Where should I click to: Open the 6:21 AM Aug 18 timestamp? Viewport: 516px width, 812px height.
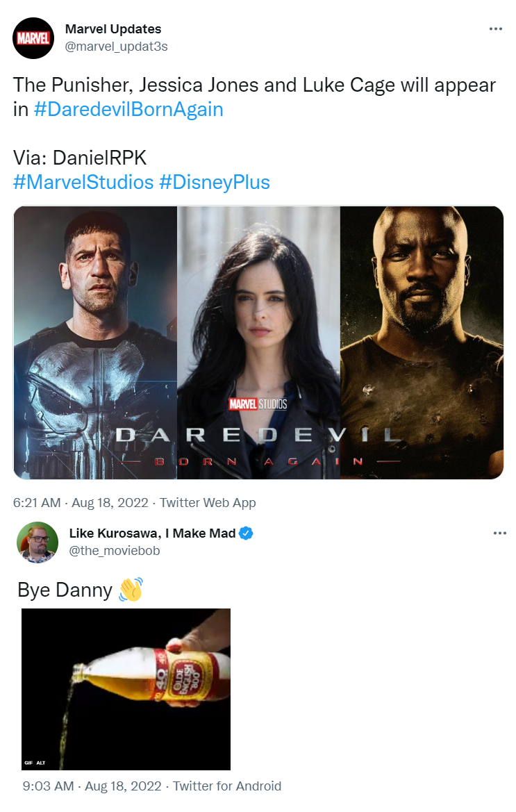(x=81, y=503)
